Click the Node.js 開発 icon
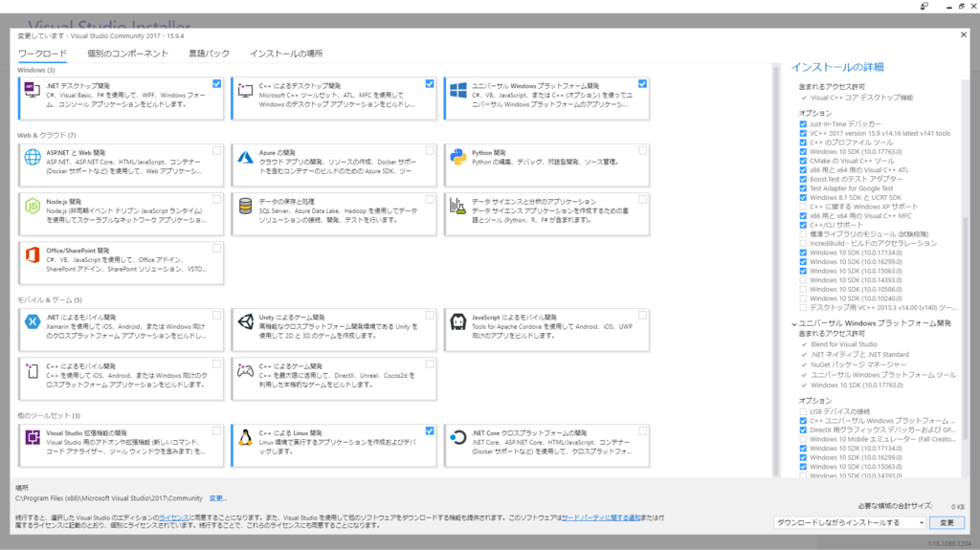Image resolution: width=980 pixels, height=550 pixels. click(33, 206)
